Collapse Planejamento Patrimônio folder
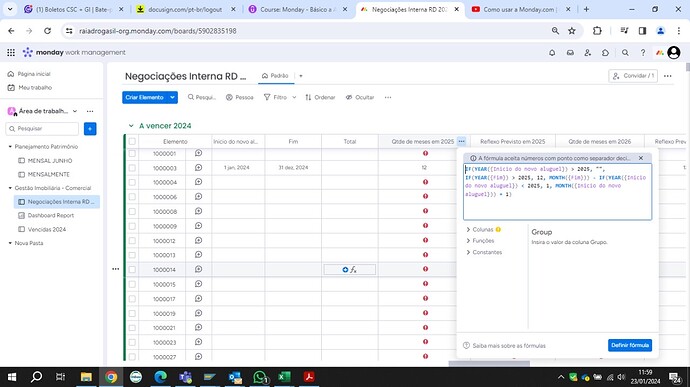The image size is (690, 387). pos(10,147)
